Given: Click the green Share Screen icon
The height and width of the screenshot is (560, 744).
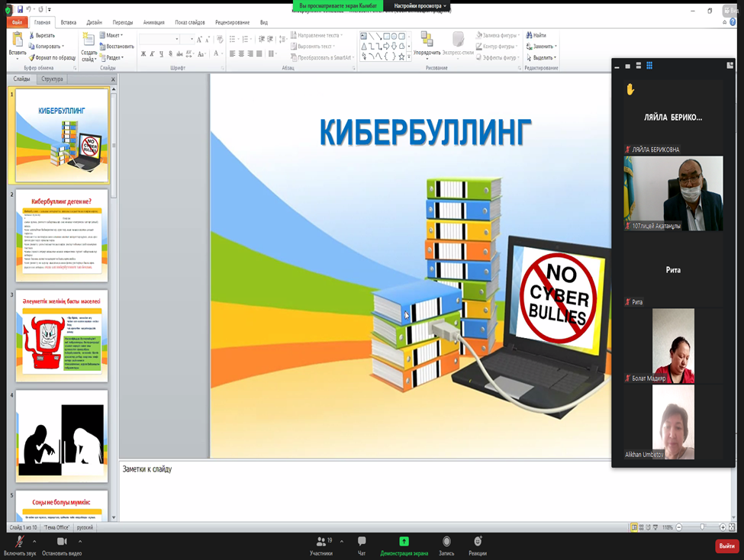Looking at the screenshot, I should coord(404,542).
